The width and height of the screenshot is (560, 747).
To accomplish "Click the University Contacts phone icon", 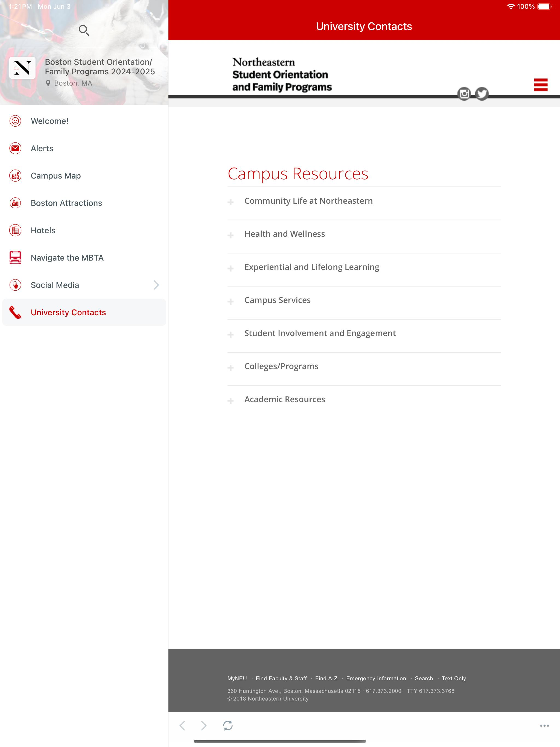I will point(15,312).
